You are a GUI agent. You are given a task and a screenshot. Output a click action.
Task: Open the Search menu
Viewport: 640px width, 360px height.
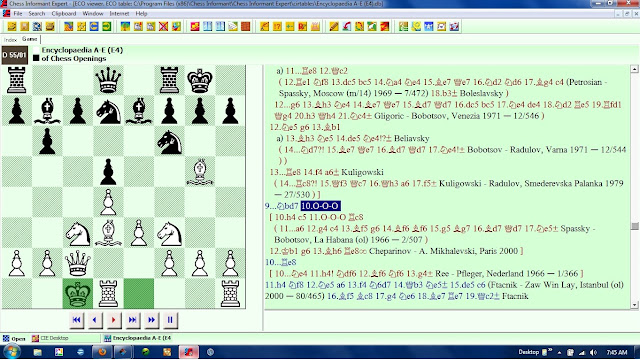(37, 13)
